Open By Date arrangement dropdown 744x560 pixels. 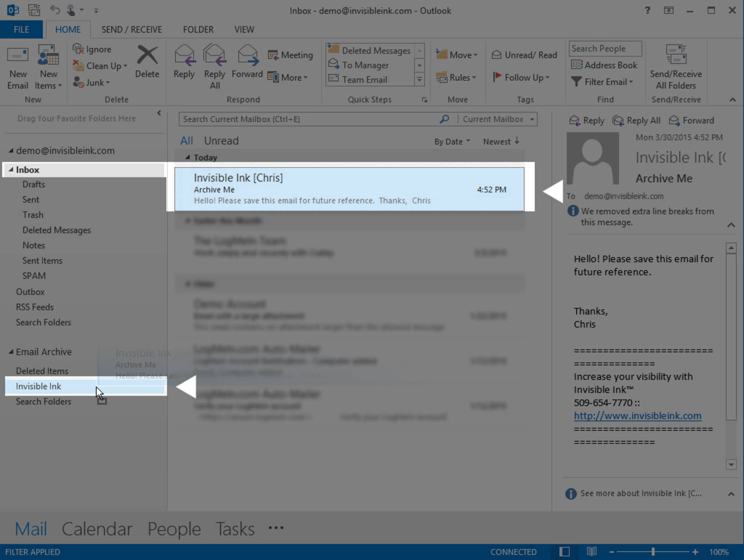452,141
